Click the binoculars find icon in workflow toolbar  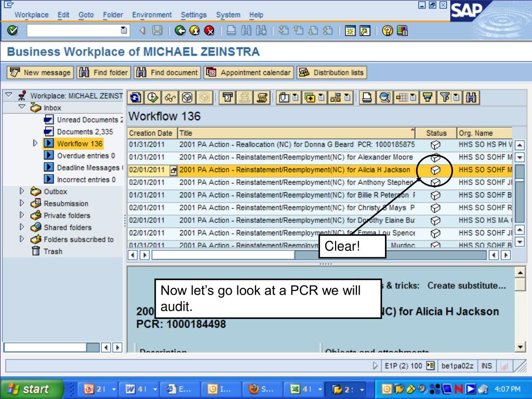point(471,98)
